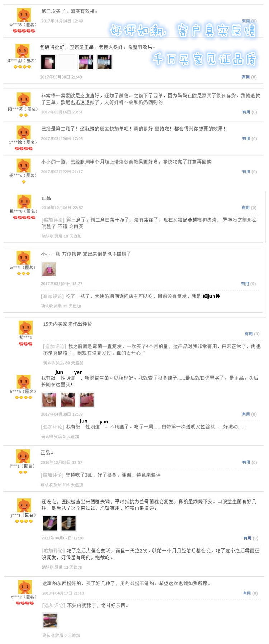The image size is (269, 644).
Task: Click avatar of reviewer b***h
Action: pos(24,381)
